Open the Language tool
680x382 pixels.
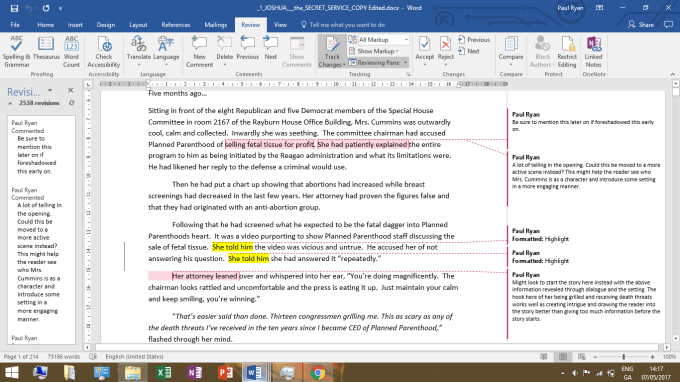pos(166,52)
